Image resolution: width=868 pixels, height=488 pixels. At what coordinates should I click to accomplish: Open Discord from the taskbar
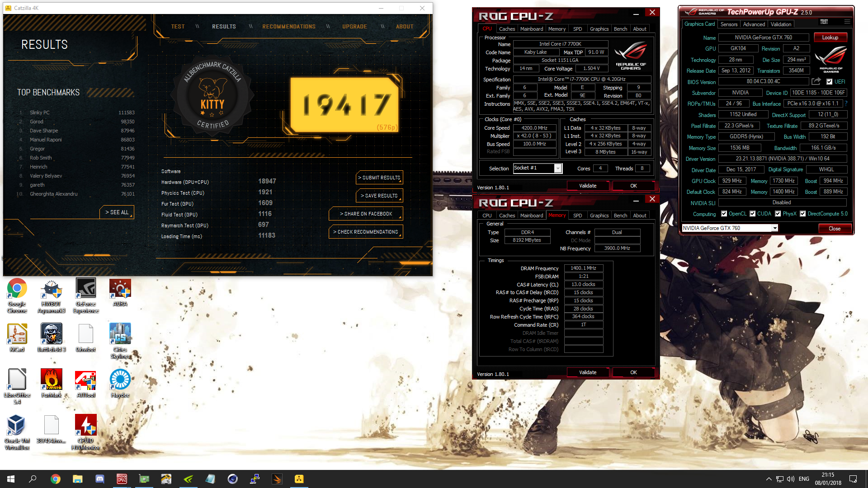(100, 479)
